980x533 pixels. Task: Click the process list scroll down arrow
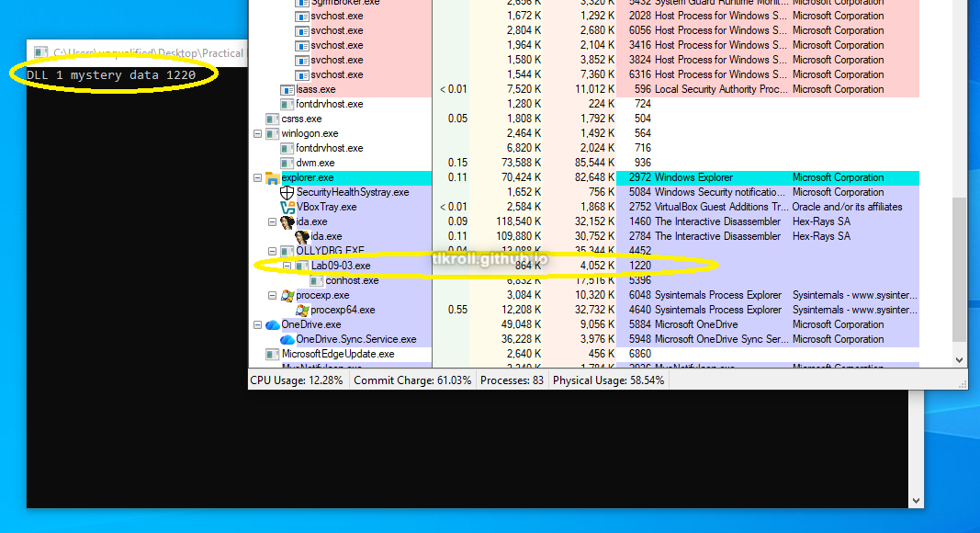(960, 360)
